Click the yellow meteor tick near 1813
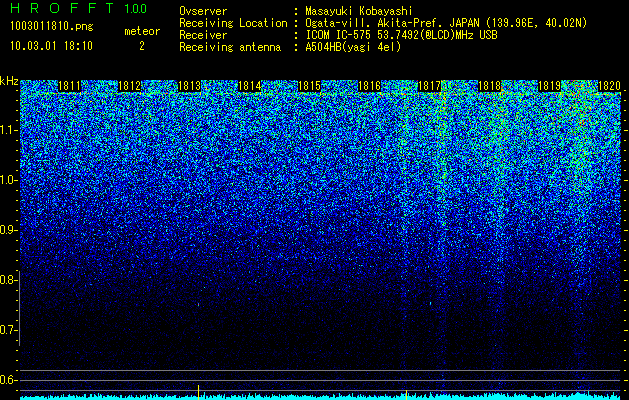 [x=198, y=392]
